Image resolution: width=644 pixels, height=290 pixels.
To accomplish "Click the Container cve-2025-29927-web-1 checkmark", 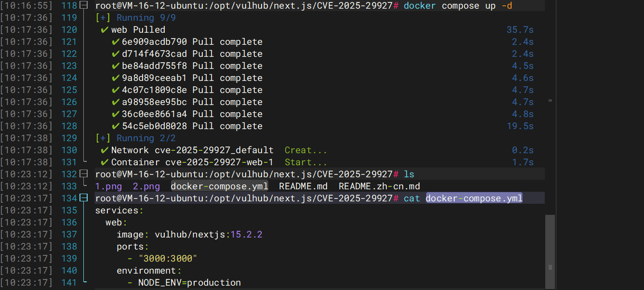I will (x=105, y=162).
